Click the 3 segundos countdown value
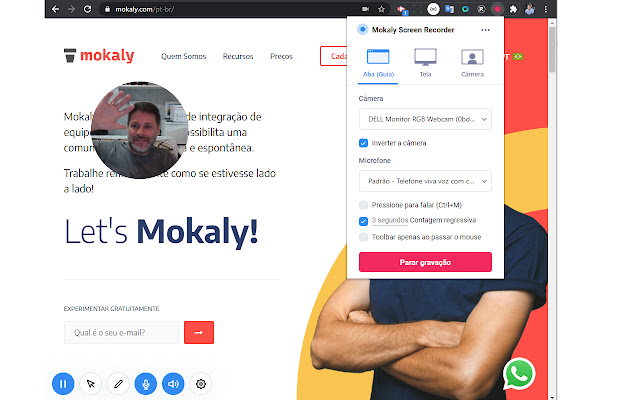The width and height of the screenshot is (640, 400). pyautogui.click(x=390, y=220)
